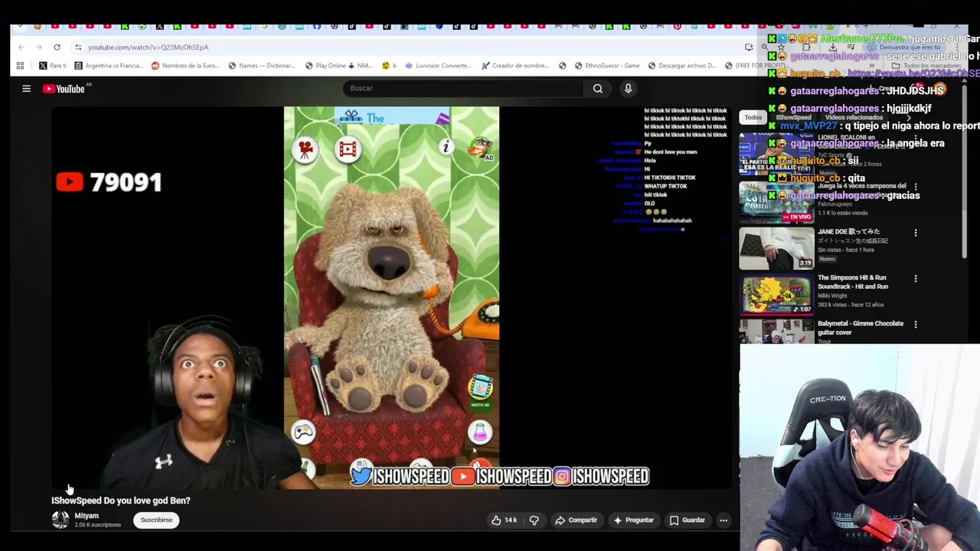Open the apps grid in the bookmarks bar
Screen dimensions: 980x551
20,66
